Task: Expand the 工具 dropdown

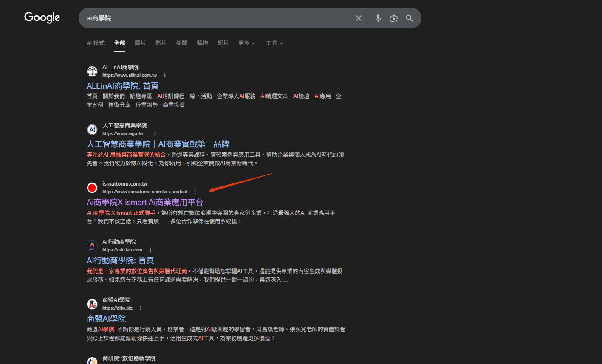Action: click(x=274, y=43)
